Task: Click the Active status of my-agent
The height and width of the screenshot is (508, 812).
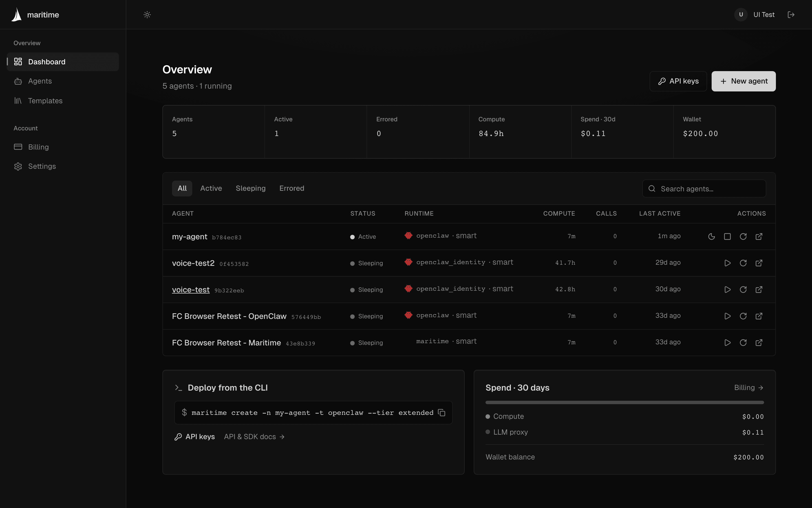Action: pos(363,237)
